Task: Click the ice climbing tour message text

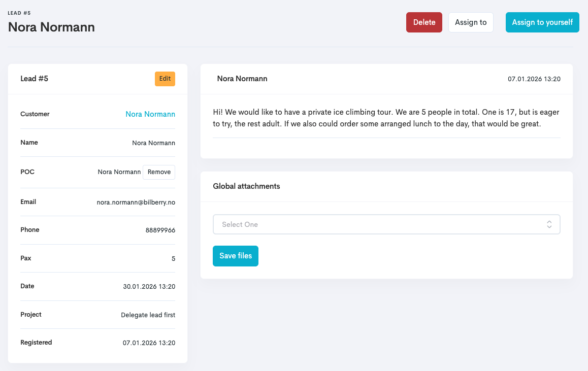Action: click(x=386, y=118)
